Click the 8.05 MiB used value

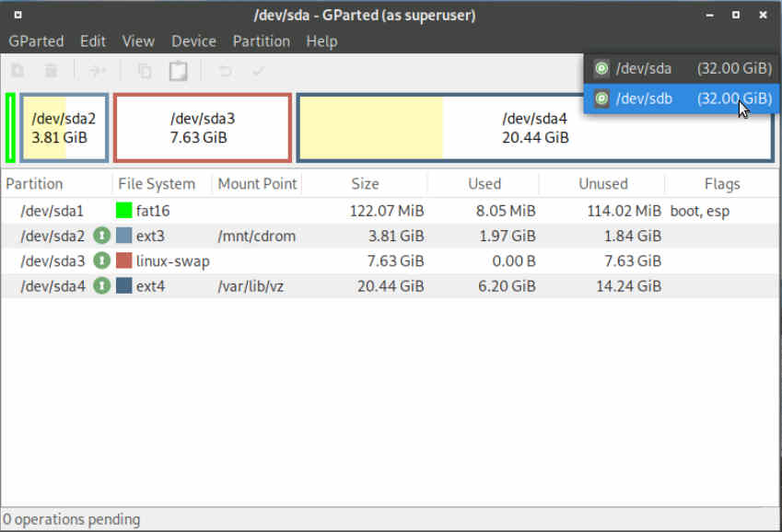pyautogui.click(x=506, y=211)
